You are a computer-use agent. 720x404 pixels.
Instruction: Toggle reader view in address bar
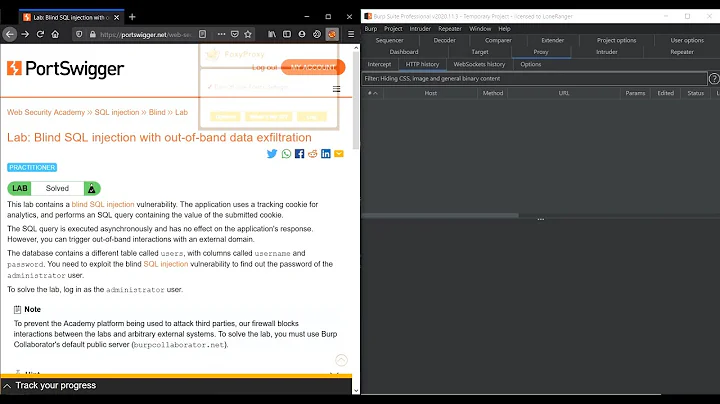point(202,34)
